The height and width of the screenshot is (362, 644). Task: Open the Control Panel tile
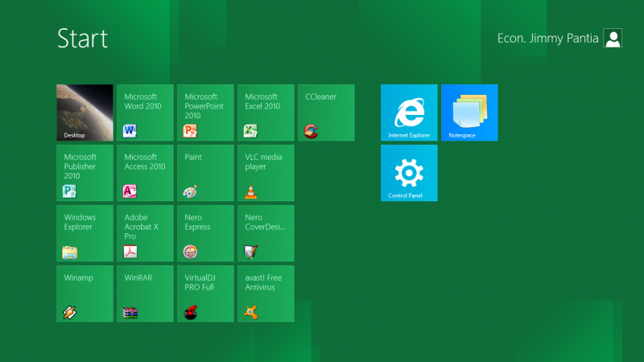(409, 173)
